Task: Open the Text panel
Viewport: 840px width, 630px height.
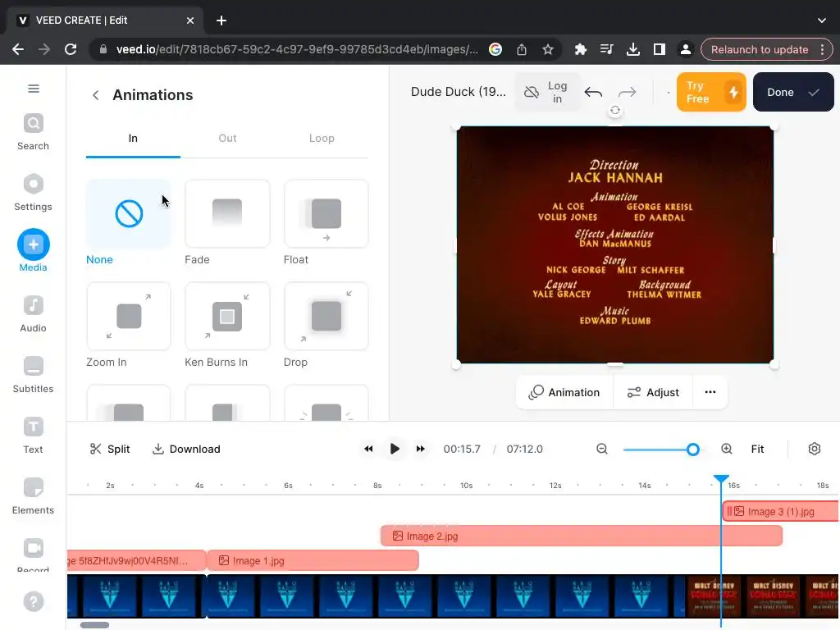Action: pyautogui.click(x=33, y=436)
